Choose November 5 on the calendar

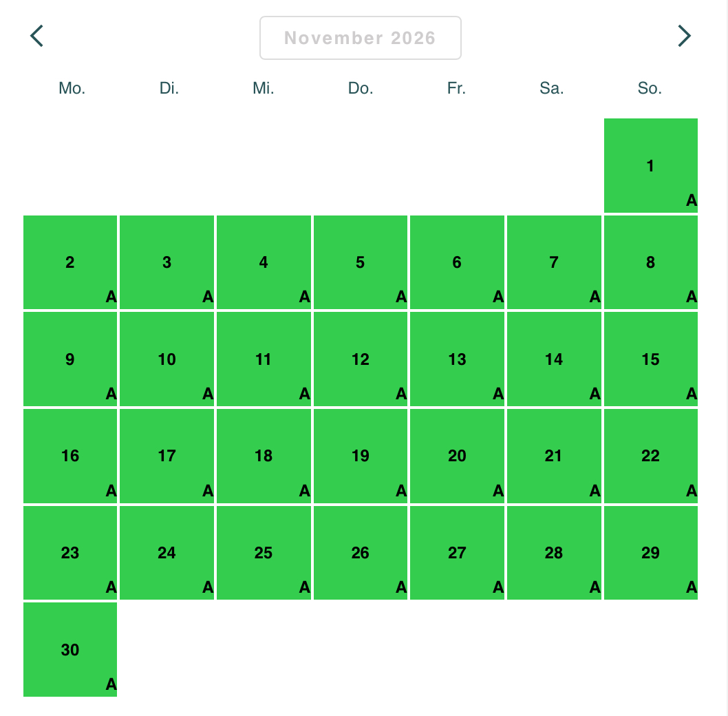tap(361, 262)
